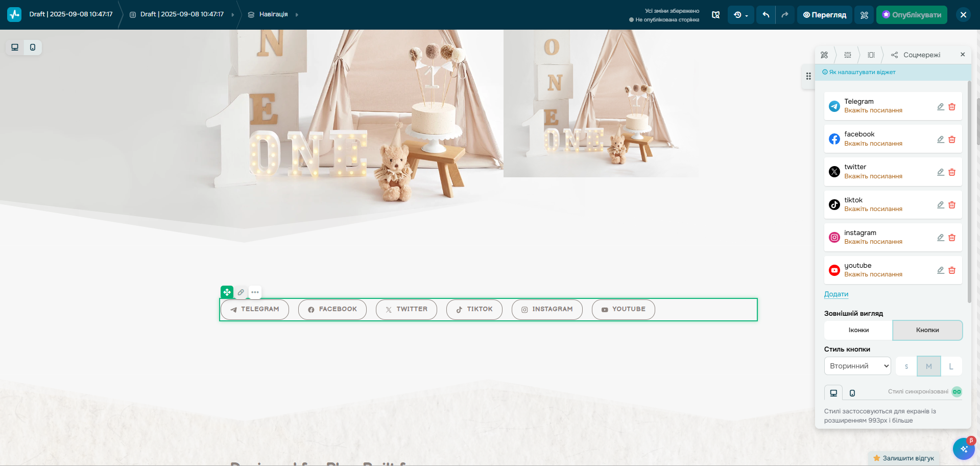Edit the Telegram link

pos(941,107)
